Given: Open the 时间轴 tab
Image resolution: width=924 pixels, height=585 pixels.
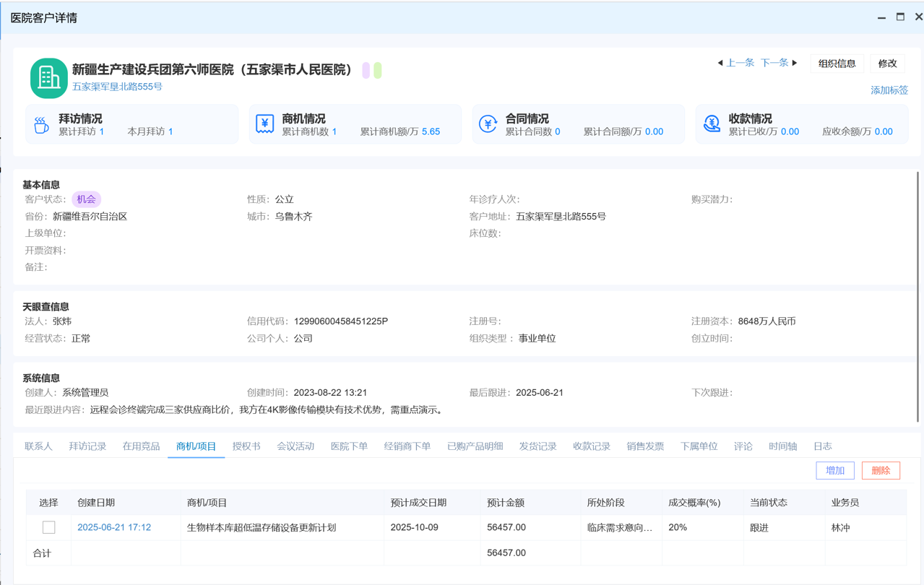Looking at the screenshot, I should [x=782, y=446].
